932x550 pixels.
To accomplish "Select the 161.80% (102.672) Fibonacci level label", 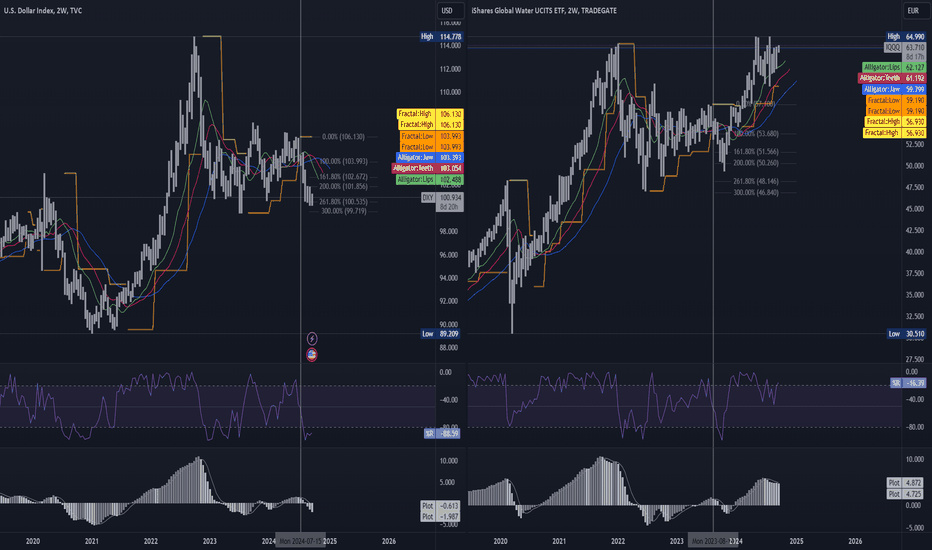I will pos(344,177).
